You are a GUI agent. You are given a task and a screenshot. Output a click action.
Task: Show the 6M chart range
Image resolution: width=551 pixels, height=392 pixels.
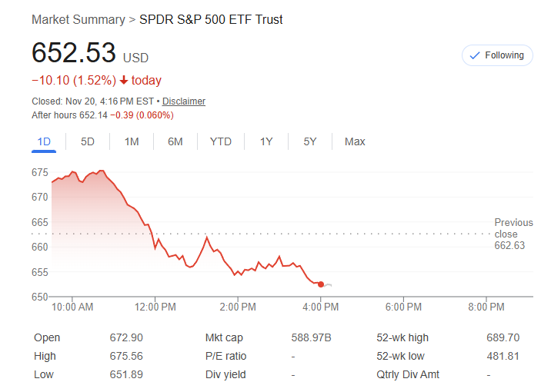click(x=175, y=141)
